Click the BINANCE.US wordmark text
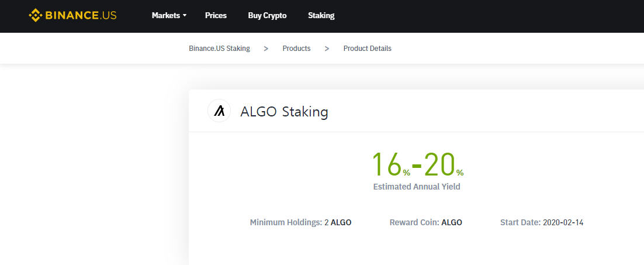This screenshot has height=265, width=644. (81, 16)
